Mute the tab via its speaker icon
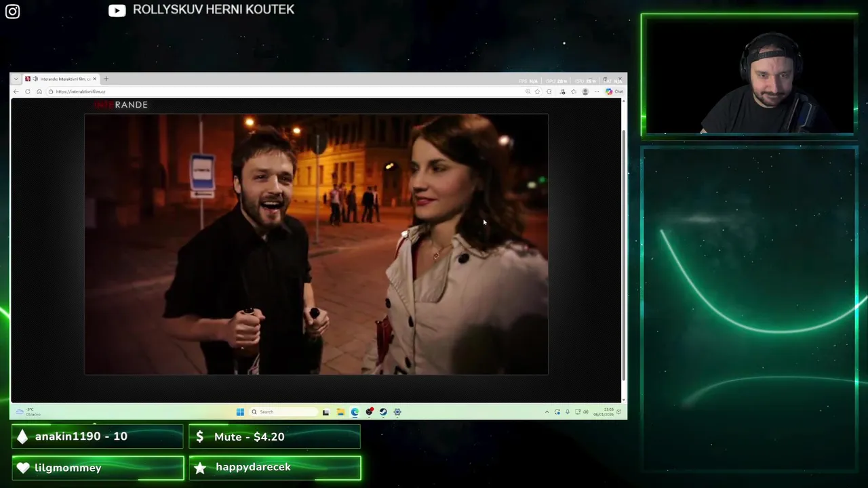The image size is (868, 488). [35, 79]
